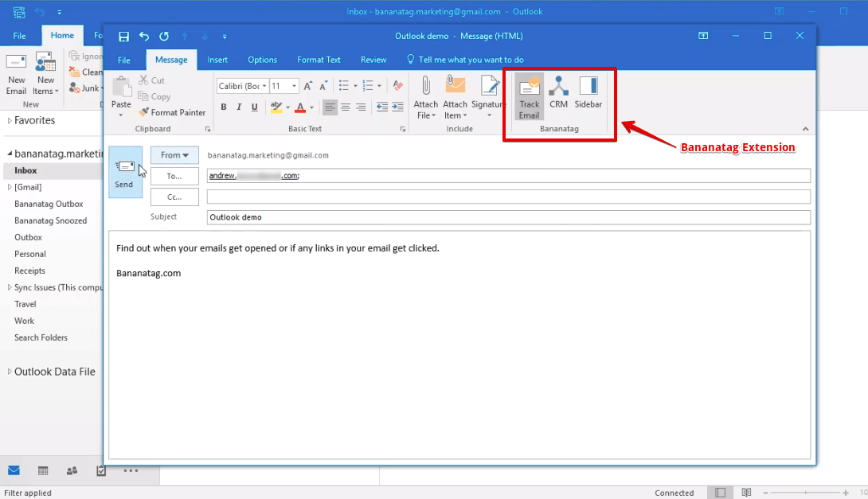Select the Receipts folder
Viewport: 868px width, 499px height.
point(30,271)
